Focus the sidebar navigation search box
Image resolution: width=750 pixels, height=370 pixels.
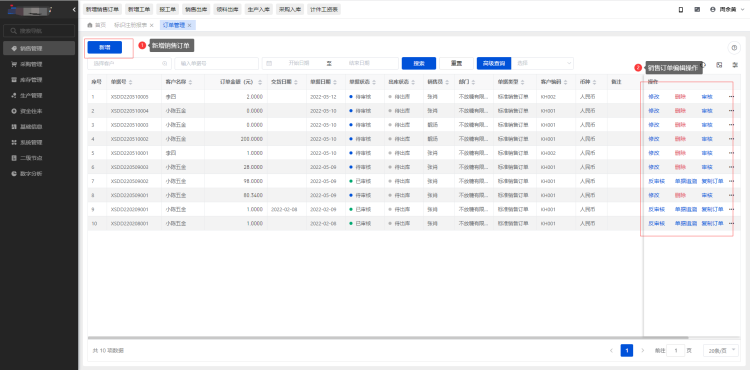coord(39,31)
